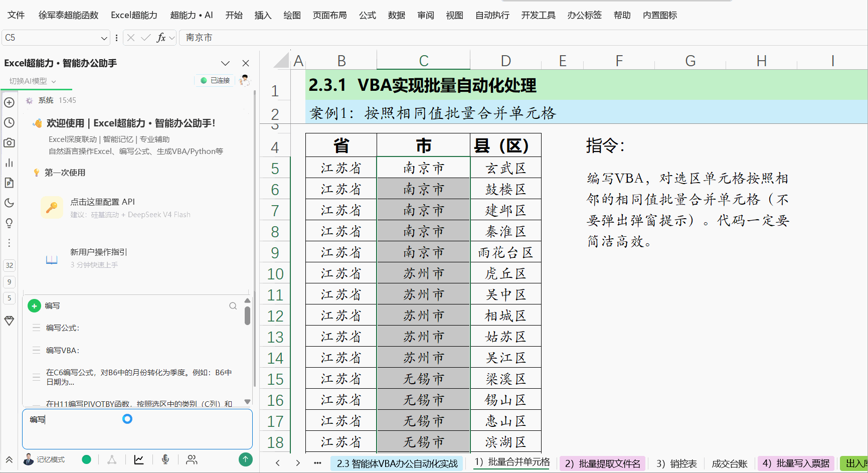Switch to sheet tab 4) 批量写入票据

pyautogui.click(x=796, y=463)
